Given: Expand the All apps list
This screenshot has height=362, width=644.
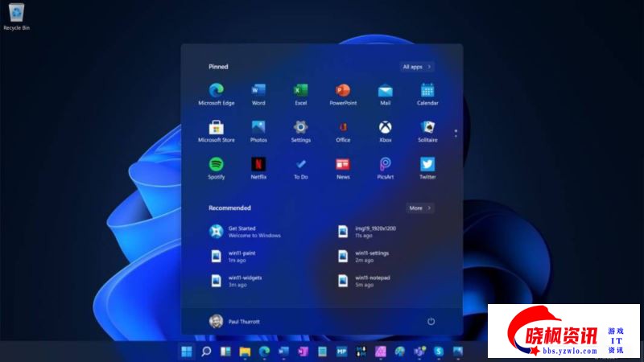Looking at the screenshot, I should [x=417, y=67].
